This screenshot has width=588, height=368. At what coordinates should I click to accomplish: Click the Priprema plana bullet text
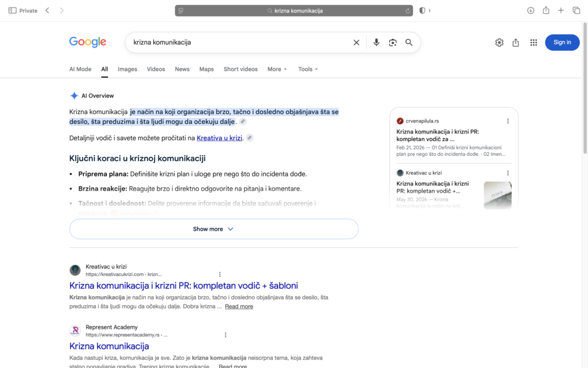[x=192, y=174]
